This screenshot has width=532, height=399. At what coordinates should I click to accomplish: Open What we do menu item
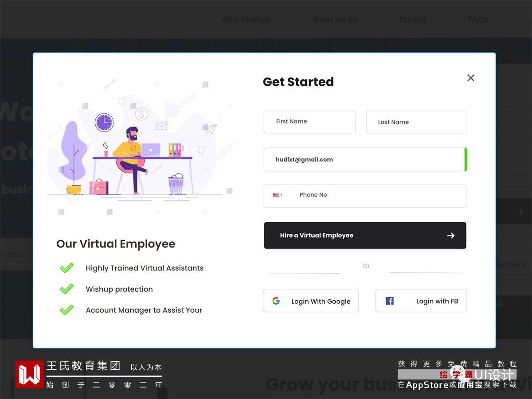pyautogui.click(x=335, y=19)
